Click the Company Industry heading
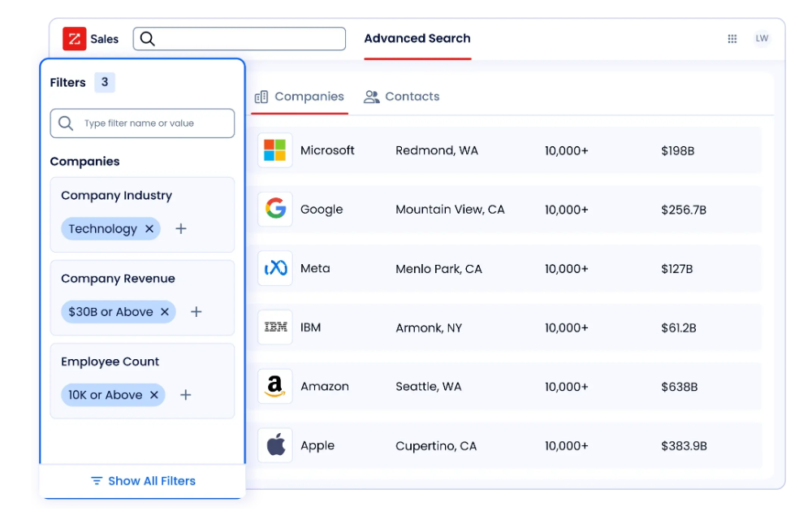The width and height of the screenshot is (812, 520). coord(116,195)
